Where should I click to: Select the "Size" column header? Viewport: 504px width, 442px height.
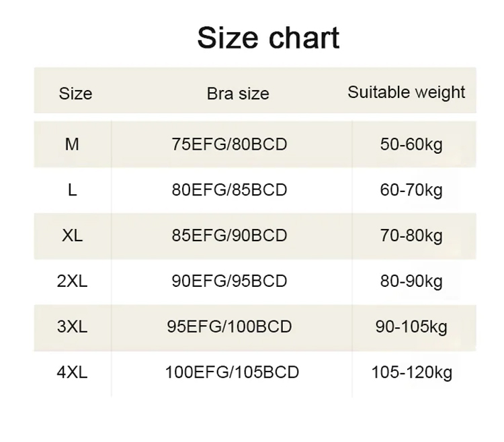pos(75,93)
